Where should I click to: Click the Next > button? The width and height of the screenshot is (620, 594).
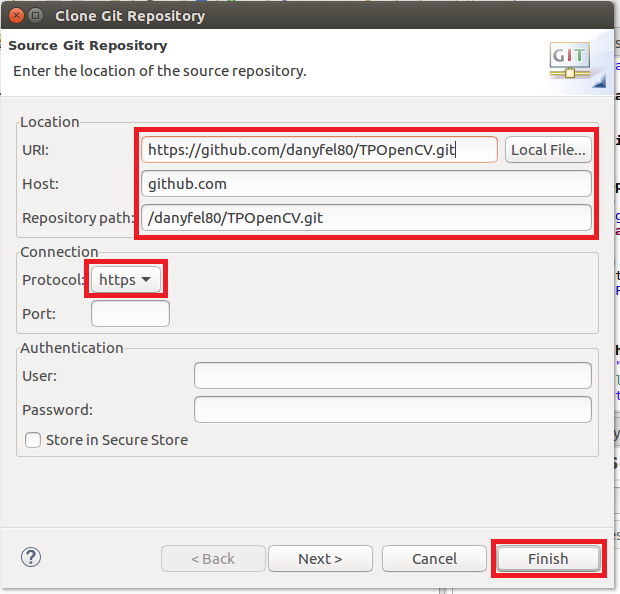click(x=320, y=559)
